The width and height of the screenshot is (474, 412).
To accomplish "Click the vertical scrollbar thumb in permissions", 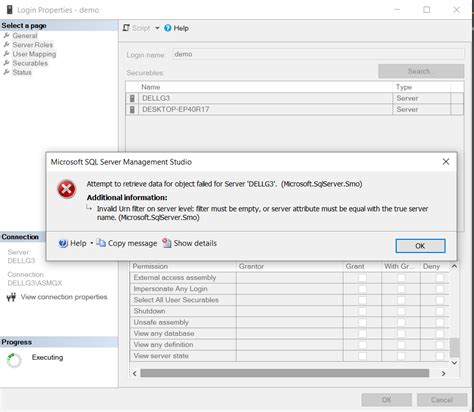I will coord(454,347).
